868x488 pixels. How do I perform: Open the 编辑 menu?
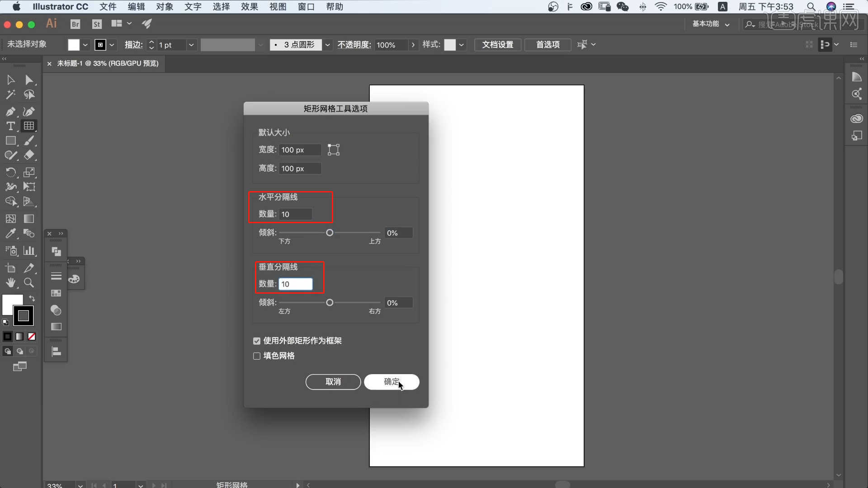[136, 7]
